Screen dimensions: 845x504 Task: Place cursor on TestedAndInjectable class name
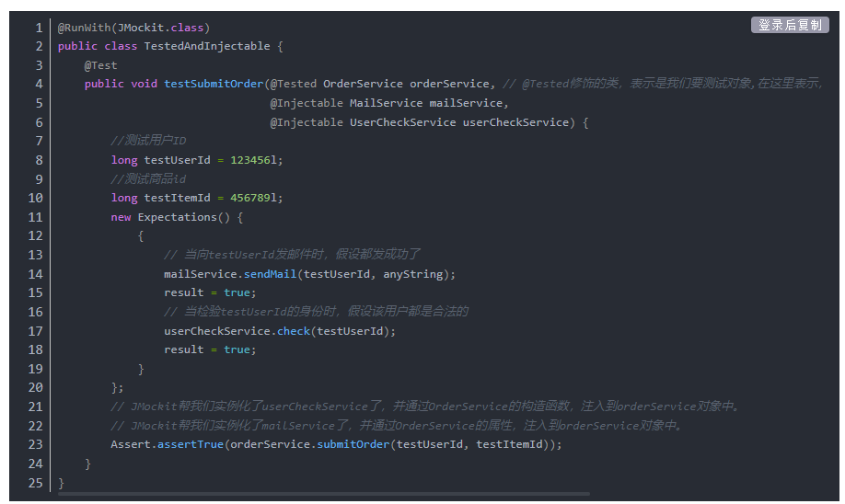point(207,46)
